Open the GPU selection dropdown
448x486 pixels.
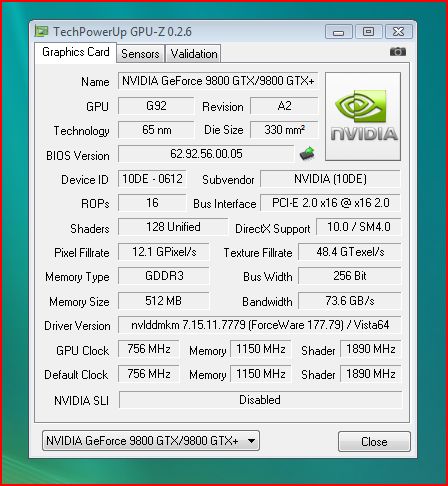(x=151, y=441)
